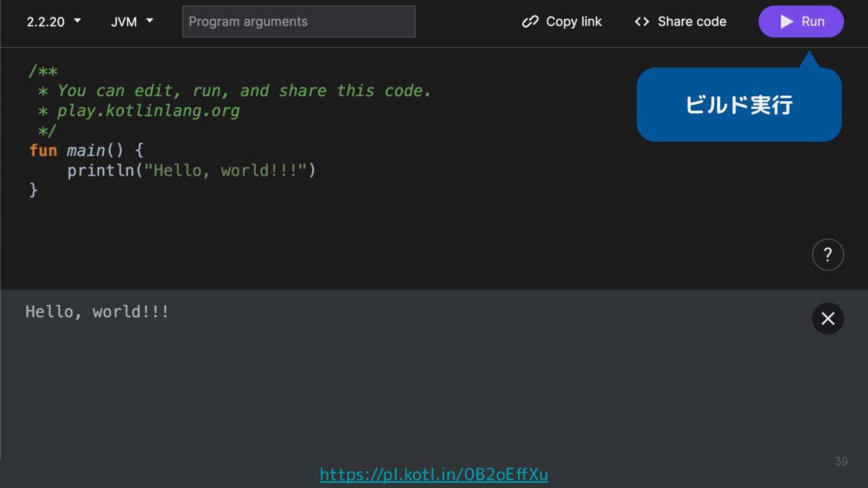Image resolution: width=868 pixels, height=488 pixels.
Task: Click the arrow next to JVM
Action: 150,21
